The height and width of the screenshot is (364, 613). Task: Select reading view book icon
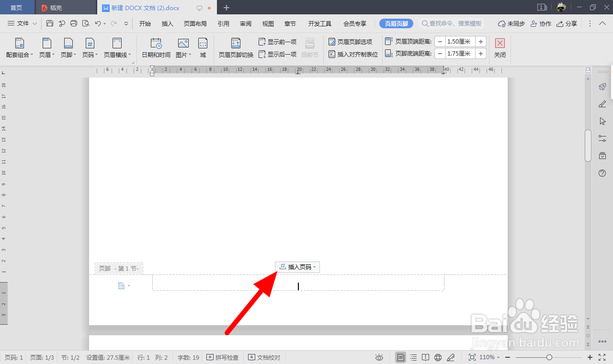point(426,357)
